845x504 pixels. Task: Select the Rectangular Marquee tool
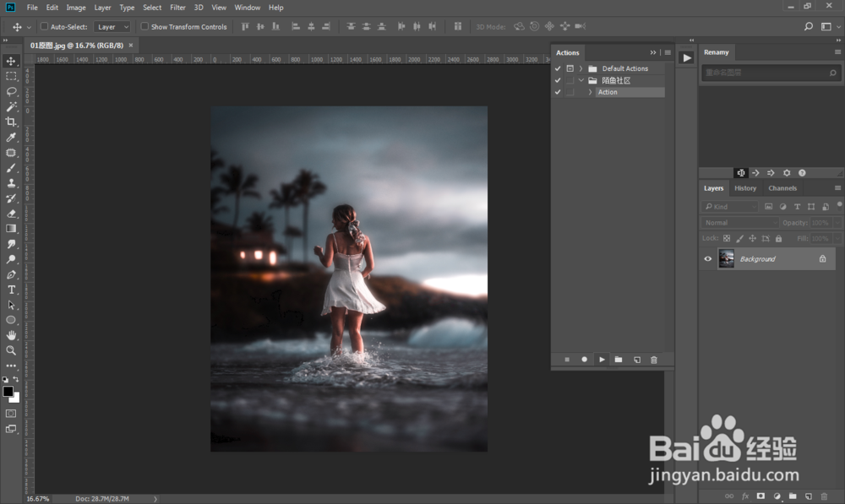(11, 77)
